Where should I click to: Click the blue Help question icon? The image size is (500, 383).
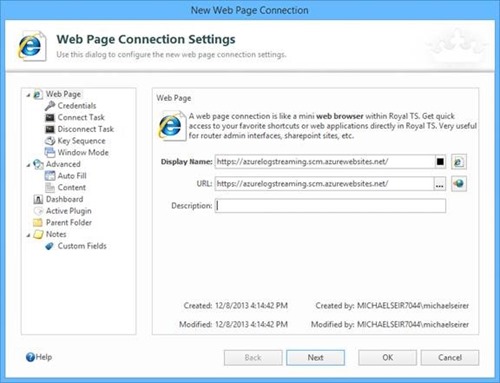click(x=30, y=357)
